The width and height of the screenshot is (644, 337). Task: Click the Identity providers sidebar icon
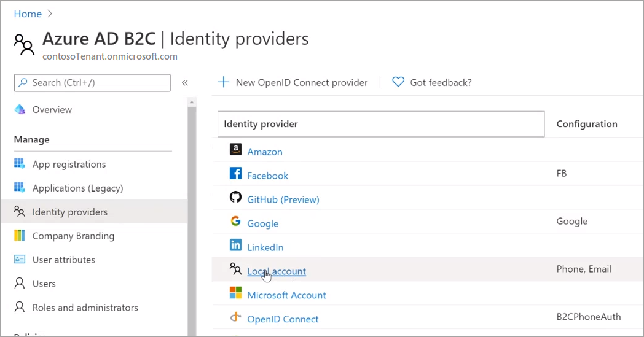(19, 211)
